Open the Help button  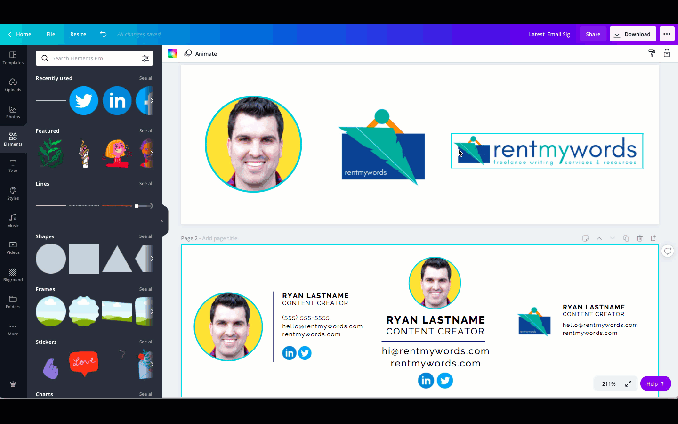coord(655,383)
